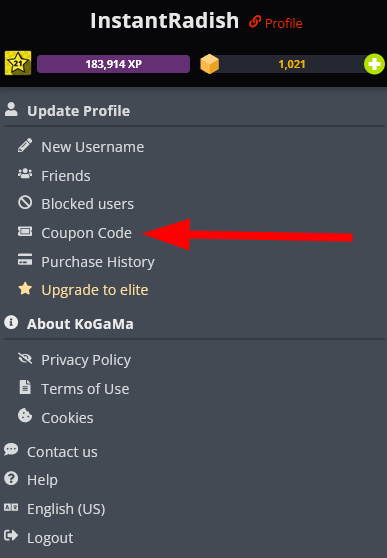Click the green plus add-gold icon
The height and width of the screenshot is (558, 387).
374,64
